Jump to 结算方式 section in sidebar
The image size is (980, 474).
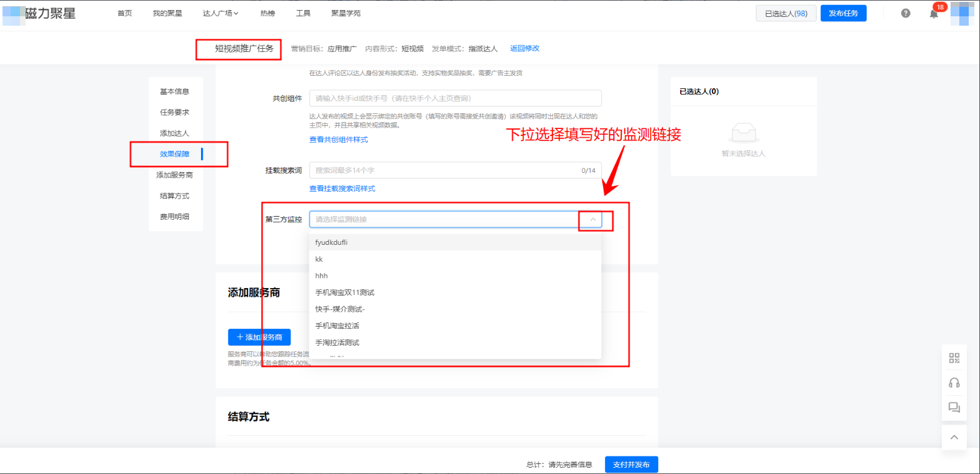tap(175, 196)
